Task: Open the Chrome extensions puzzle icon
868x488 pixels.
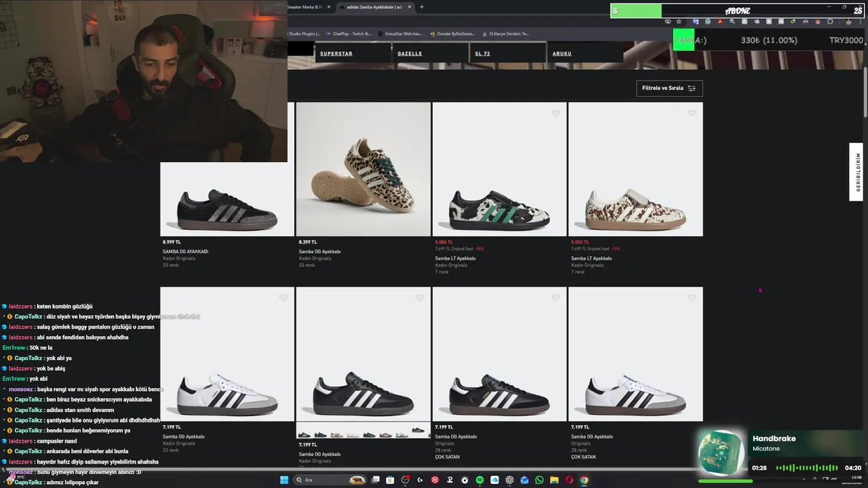Action: tap(830, 21)
